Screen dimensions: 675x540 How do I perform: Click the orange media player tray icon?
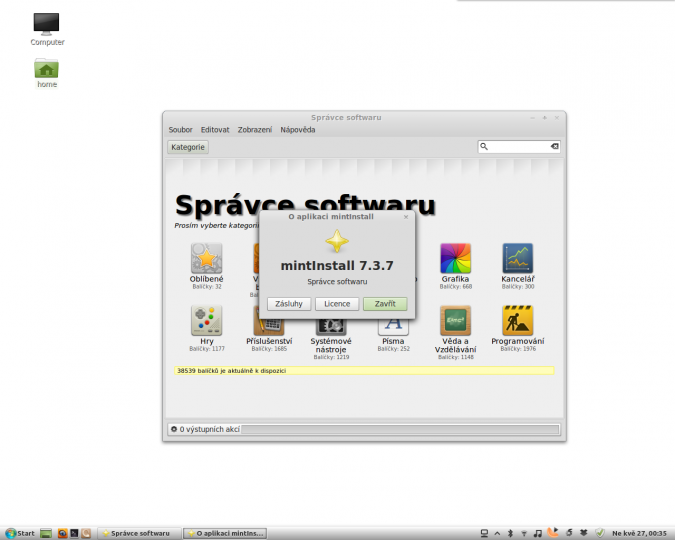click(x=553, y=532)
